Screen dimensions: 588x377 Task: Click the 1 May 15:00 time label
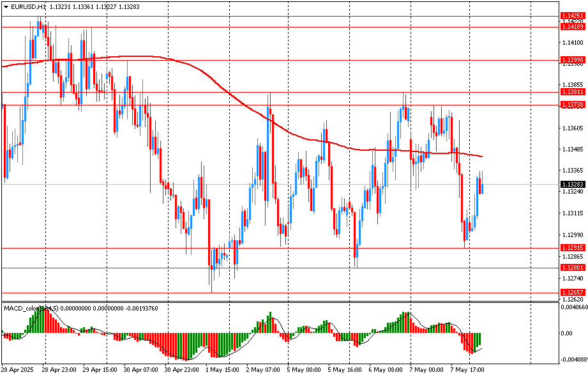pos(222,370)
